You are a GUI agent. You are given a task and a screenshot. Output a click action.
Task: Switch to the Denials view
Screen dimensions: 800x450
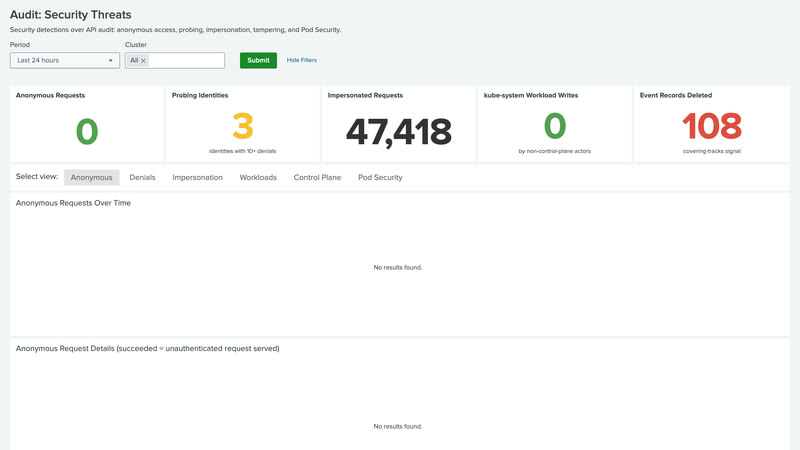pyautogui.click(x=142, y=178)
